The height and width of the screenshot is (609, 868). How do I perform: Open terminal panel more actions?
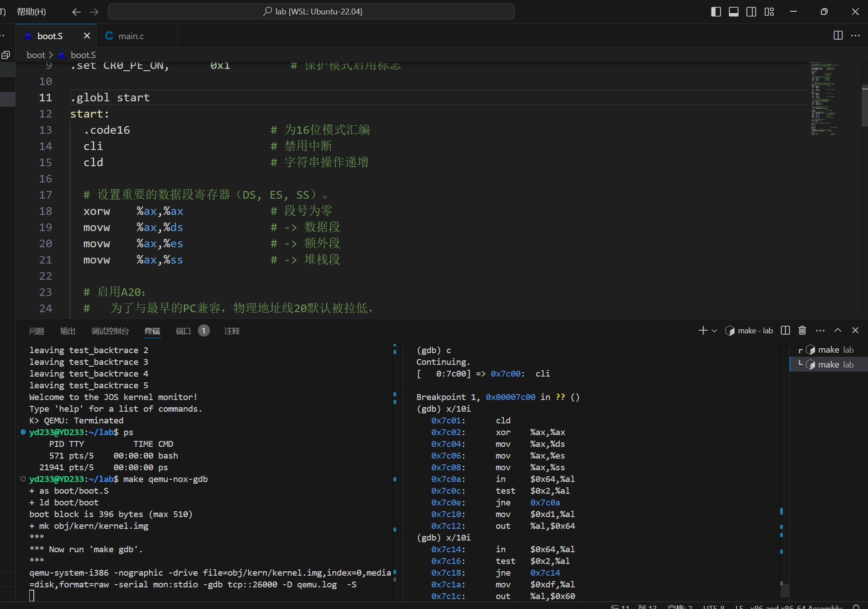(820, 331)
